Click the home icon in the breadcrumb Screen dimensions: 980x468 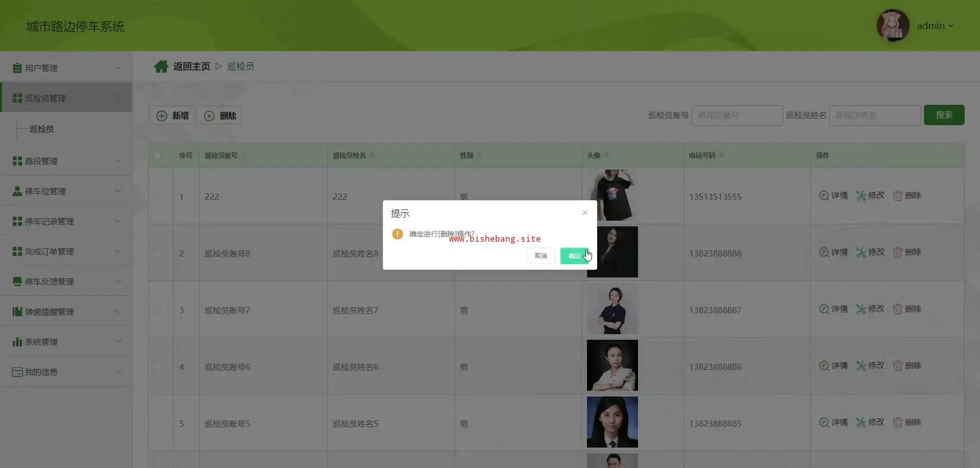(161, 66)
